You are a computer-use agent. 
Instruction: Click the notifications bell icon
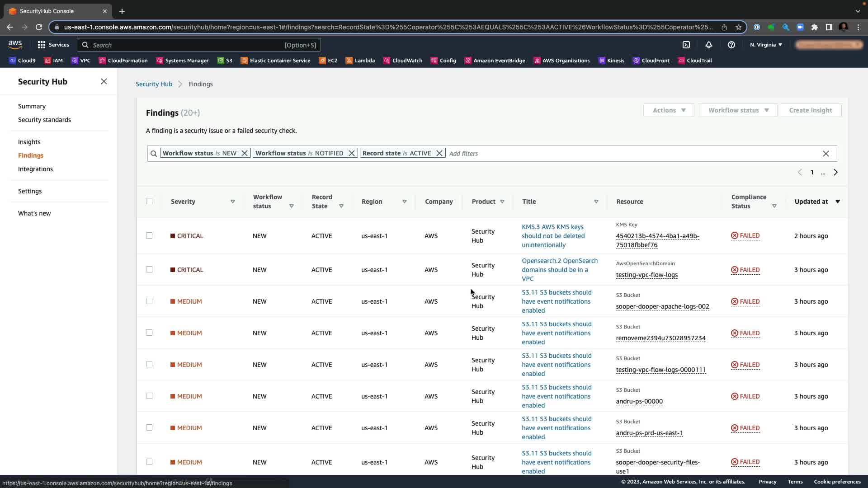click(x=708, y=45)
